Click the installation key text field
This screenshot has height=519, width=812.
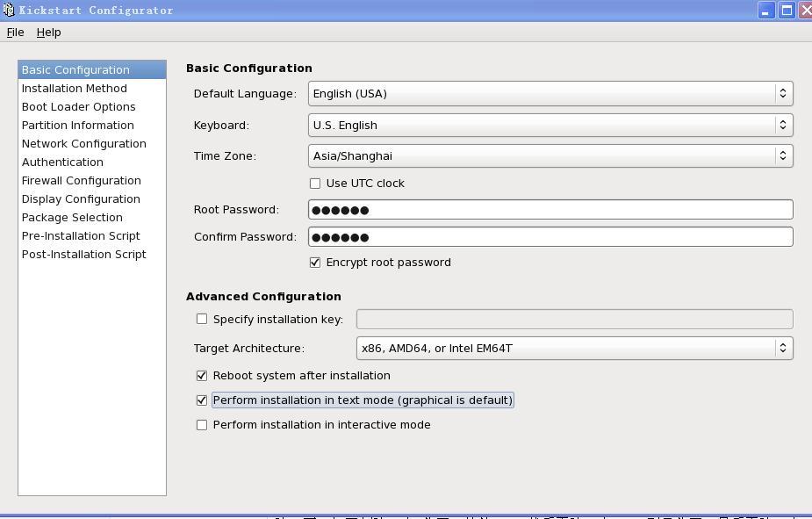pos(575,319)
